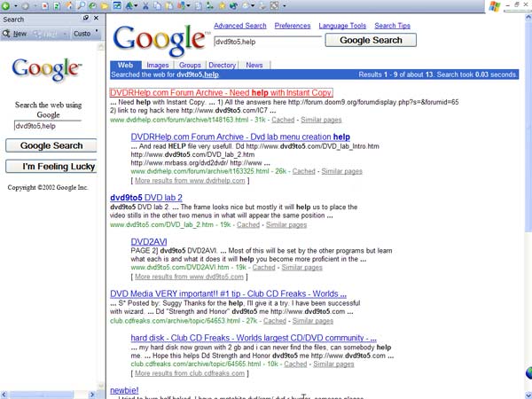Open Cached link for t148163.html result
Viewport: 532px width, 399px height.
(x=283, y=120)
